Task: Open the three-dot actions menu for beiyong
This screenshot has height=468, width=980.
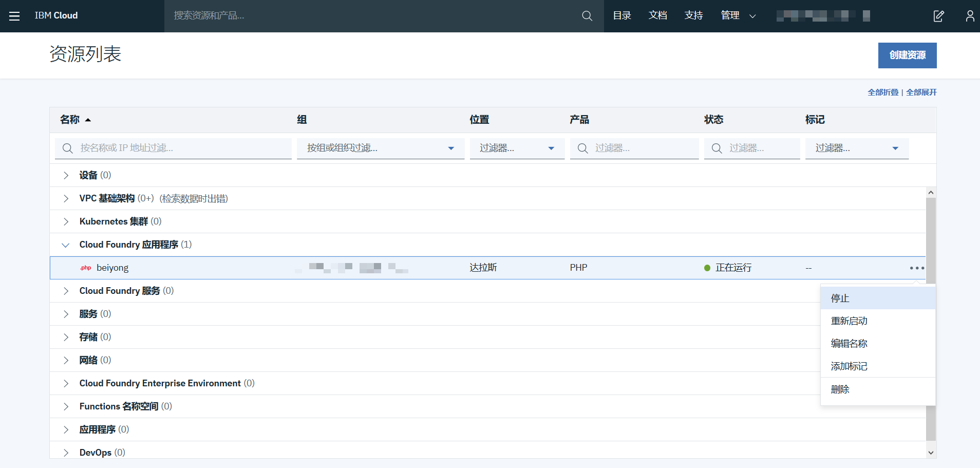Action: pos(917,268)
